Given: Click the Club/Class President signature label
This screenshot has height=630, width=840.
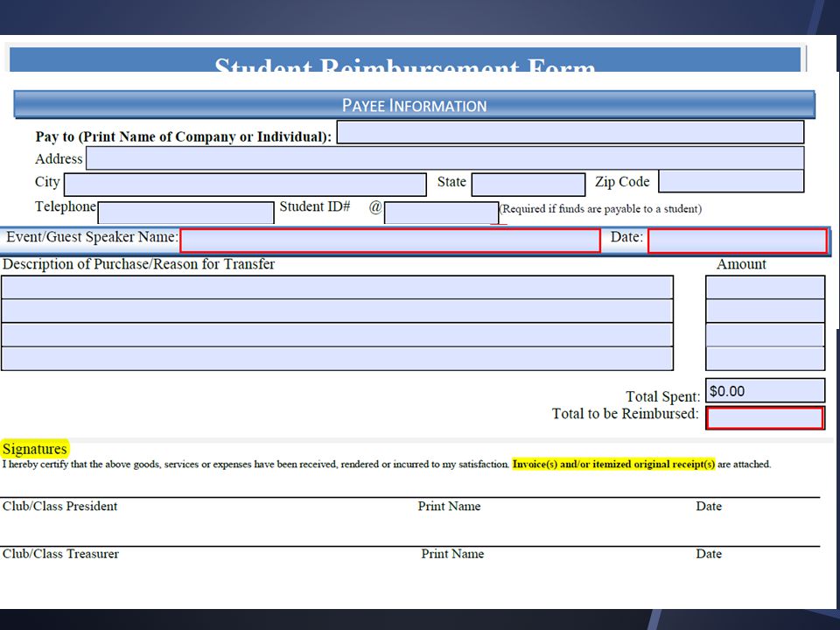Looking at the screenshot, I should click(60, 507).
